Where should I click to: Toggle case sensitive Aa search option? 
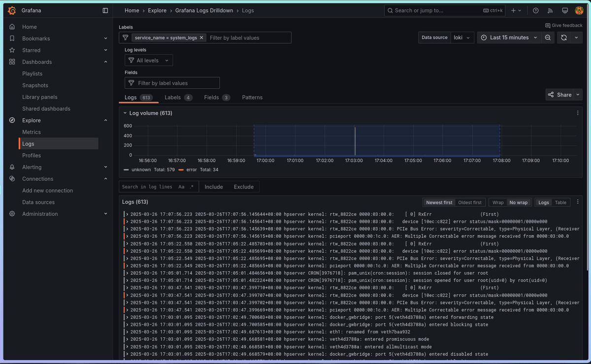point(181,187)
